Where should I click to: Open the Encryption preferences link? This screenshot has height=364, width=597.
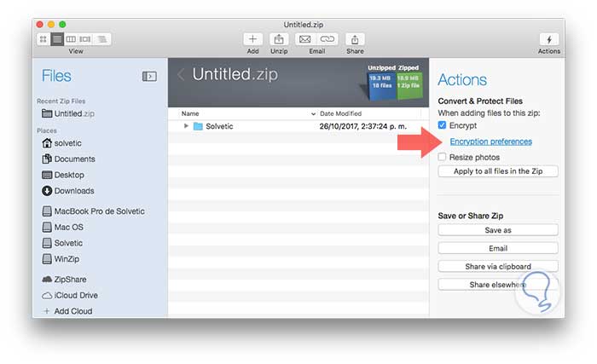pos(490,142)
